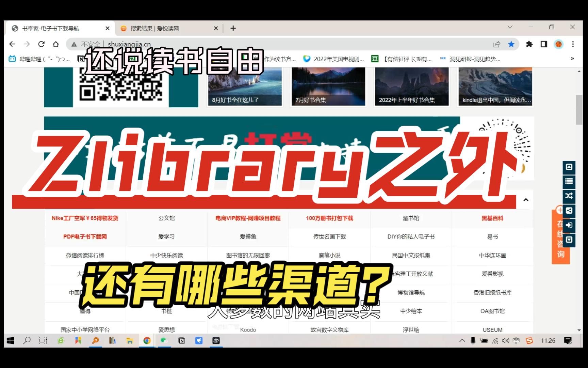588x368 pixels.
Task: Reload the current page
Action: pyautogui.click(x=42, y=44)
